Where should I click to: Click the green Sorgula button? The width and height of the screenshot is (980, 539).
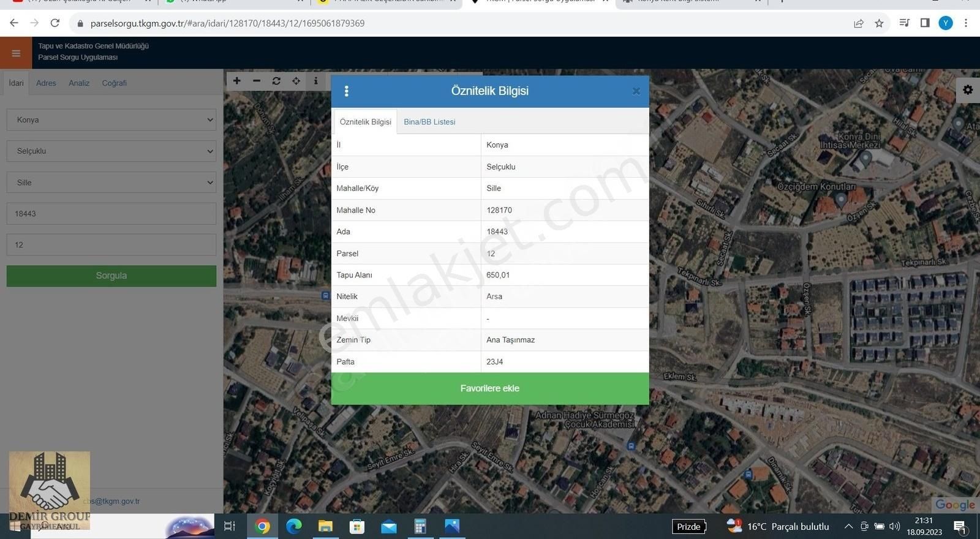tap(111, 276)
